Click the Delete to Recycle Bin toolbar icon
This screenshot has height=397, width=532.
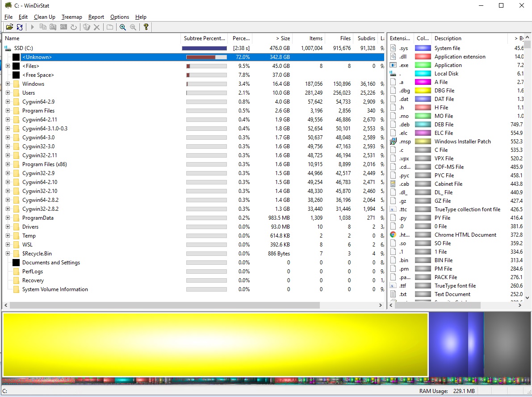(x=87, y=27)
